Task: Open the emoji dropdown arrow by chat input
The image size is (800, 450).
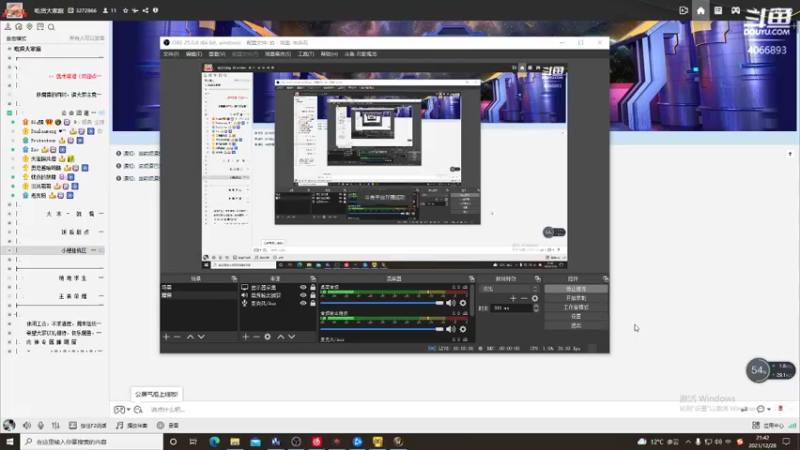Action: 128,410
